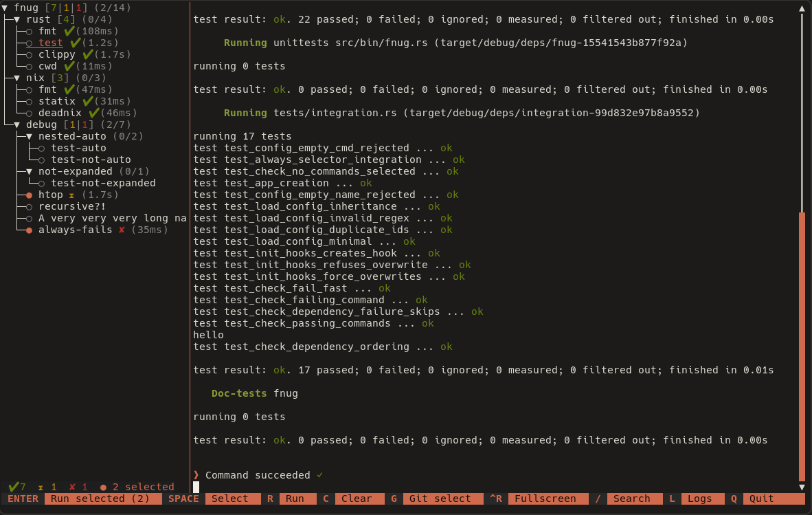The image size is (812, 515).
Task: Click the terminal cursor input block
Action: pyautogui.click(x=196, y=487)
